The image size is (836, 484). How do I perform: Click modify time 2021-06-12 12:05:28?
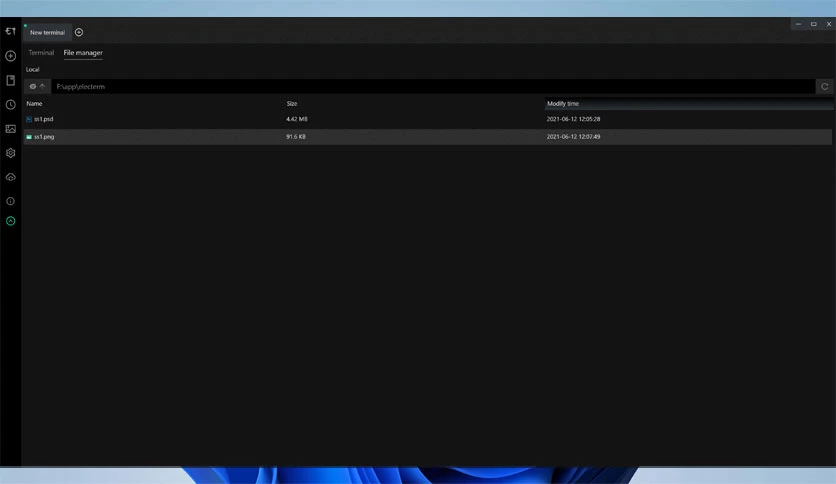pyautogui.click(x=573, y=119)
